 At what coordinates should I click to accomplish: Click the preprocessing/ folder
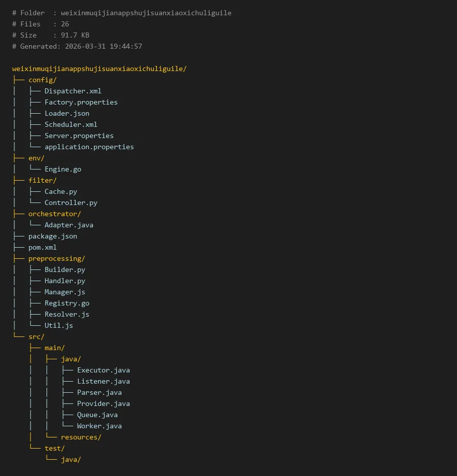pos(56,258)
